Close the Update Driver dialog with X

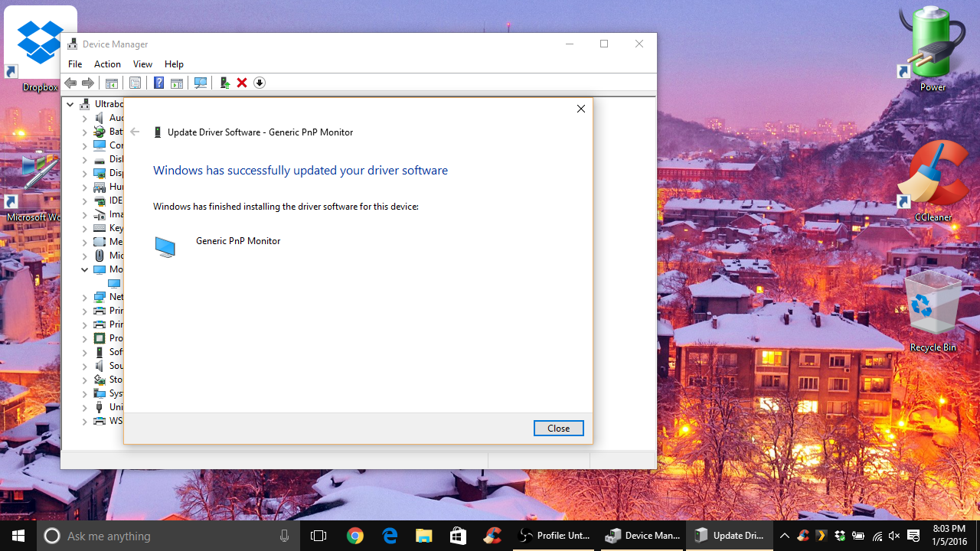pyautogui.click(x=581, y=109)
